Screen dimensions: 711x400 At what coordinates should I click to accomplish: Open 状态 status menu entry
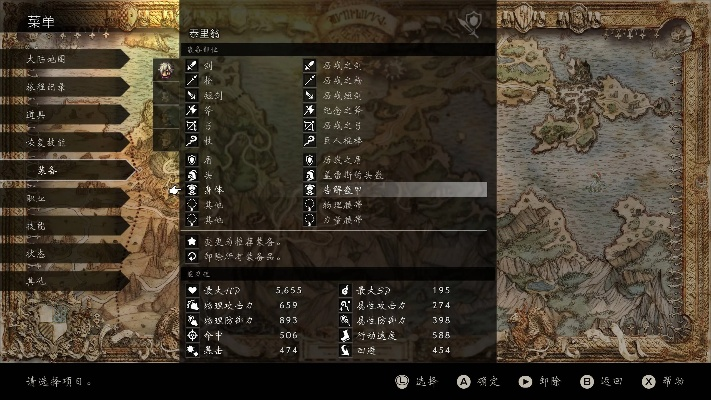pyautogui.click(x=65, y=254)
